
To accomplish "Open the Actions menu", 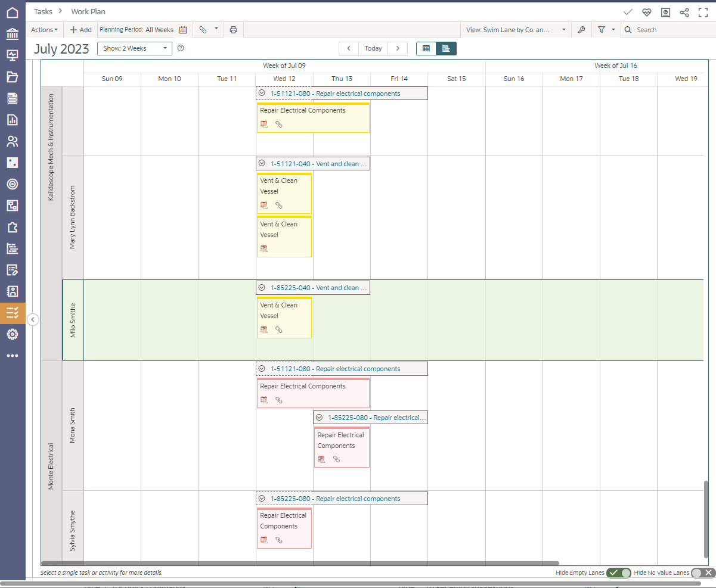I will tap(44, 30).
